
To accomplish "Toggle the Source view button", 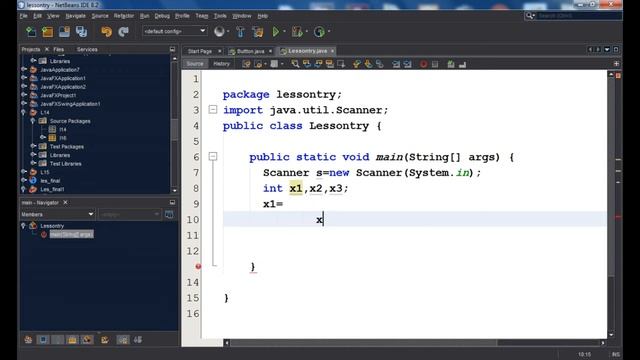I will [195, 64].
